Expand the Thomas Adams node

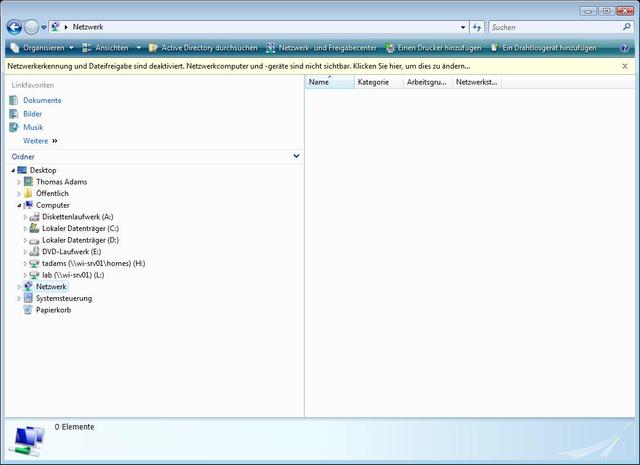tap(19, 182)
